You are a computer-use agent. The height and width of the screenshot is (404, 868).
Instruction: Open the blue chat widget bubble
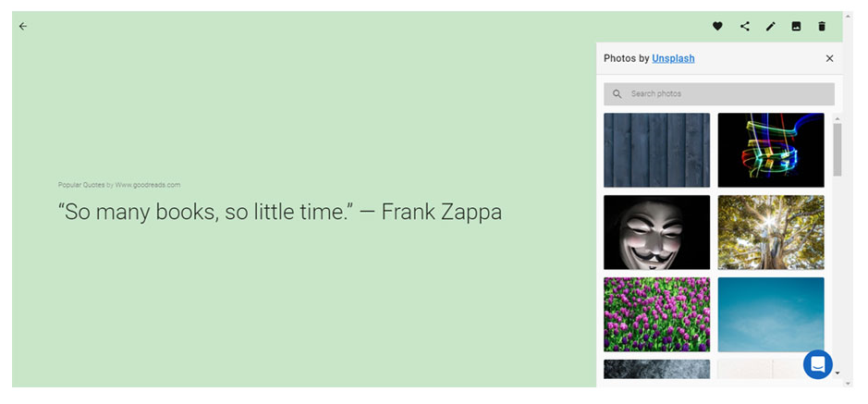[818, 364]
